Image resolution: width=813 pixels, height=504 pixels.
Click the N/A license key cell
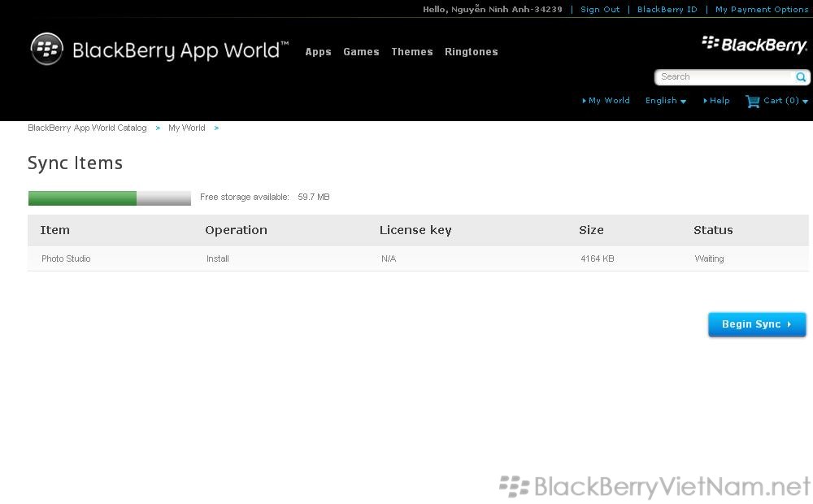(389, 259)
